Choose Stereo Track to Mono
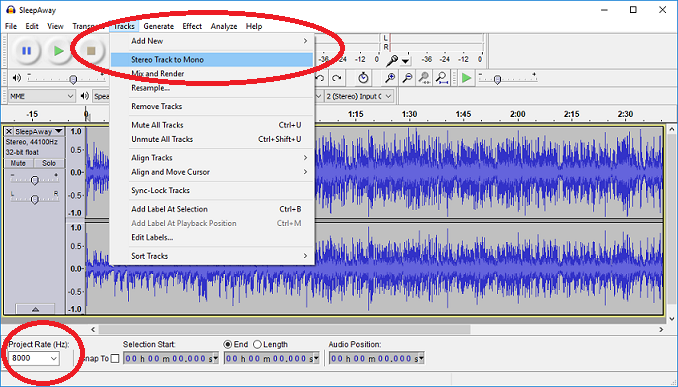 [x=211, y=60]
